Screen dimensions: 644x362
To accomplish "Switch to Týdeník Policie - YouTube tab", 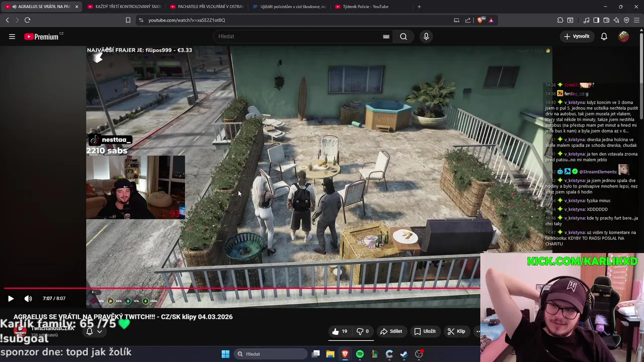I will [371, 7].
